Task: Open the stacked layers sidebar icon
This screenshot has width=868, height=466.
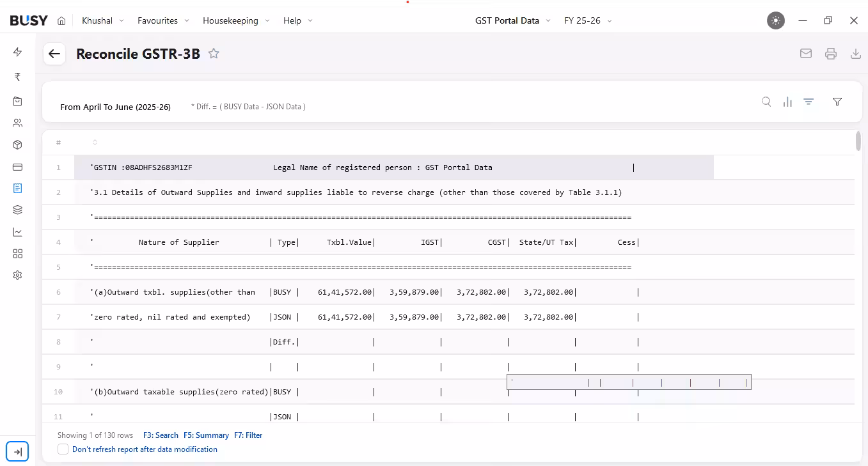Action: tap(18, 210)
